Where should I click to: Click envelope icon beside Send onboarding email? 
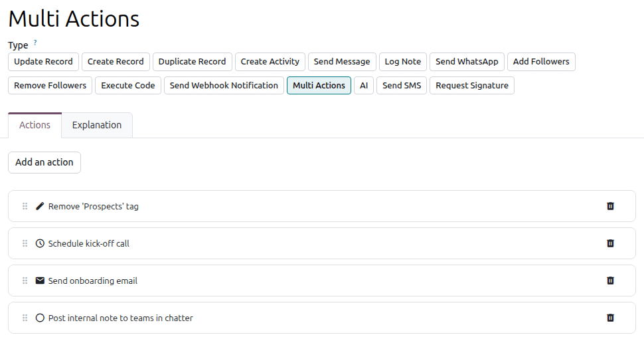[40, 281]
